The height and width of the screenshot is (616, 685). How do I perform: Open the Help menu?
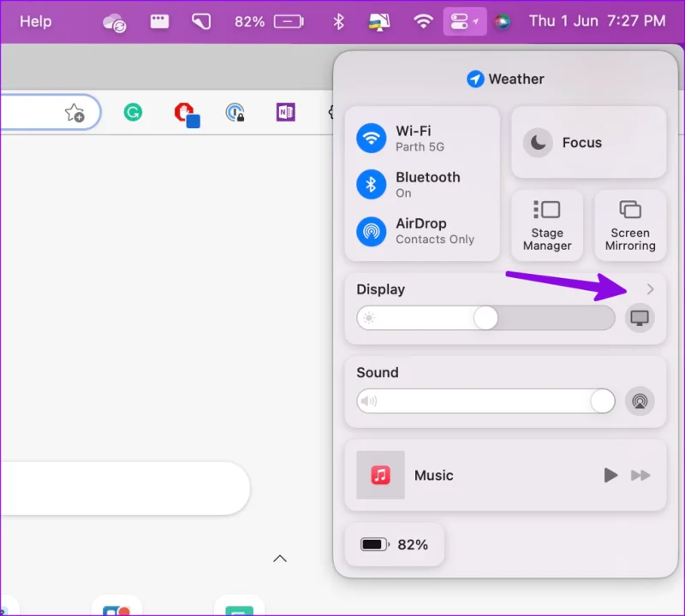tap(35, 21)
